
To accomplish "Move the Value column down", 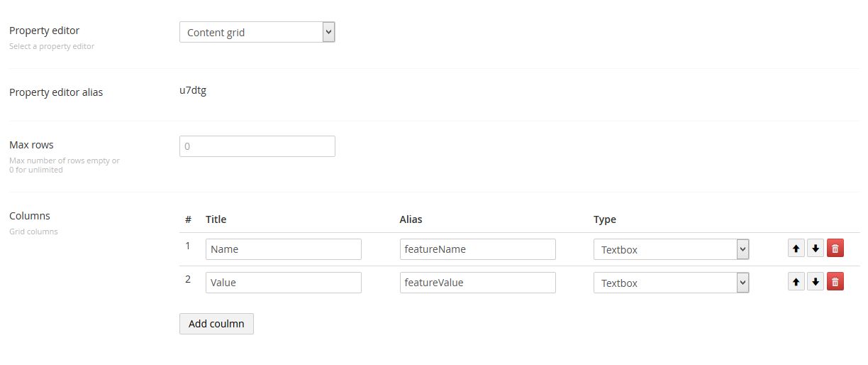I will [x=816, y=282].
